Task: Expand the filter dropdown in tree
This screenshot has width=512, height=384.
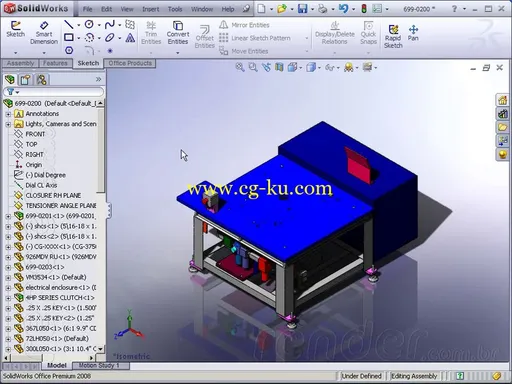Action: tap(17, 92)
